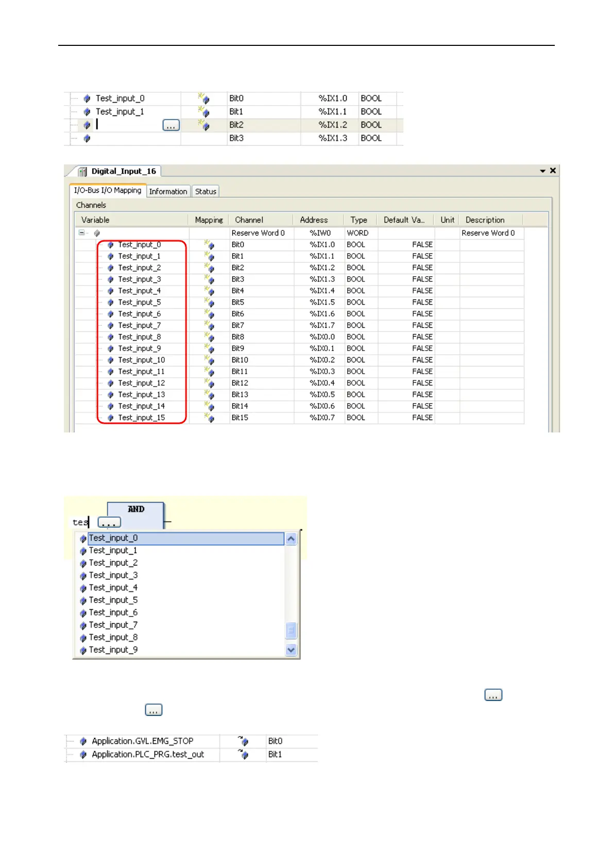Click the Description column header
This screenshot has height=868, width=613.
491,220
